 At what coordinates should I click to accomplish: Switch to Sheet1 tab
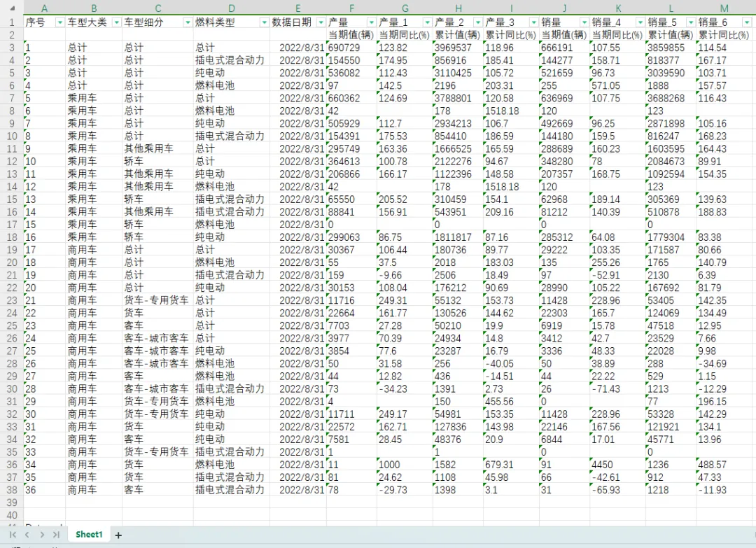[89, 535]
